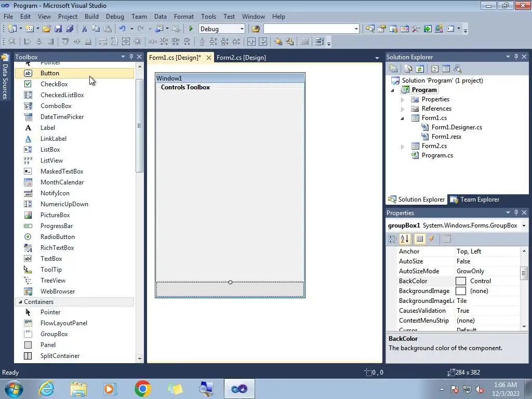Open the groupBox1 object selector dropdown
This screenshot has width=532, height=399.
tap(524, 225)
